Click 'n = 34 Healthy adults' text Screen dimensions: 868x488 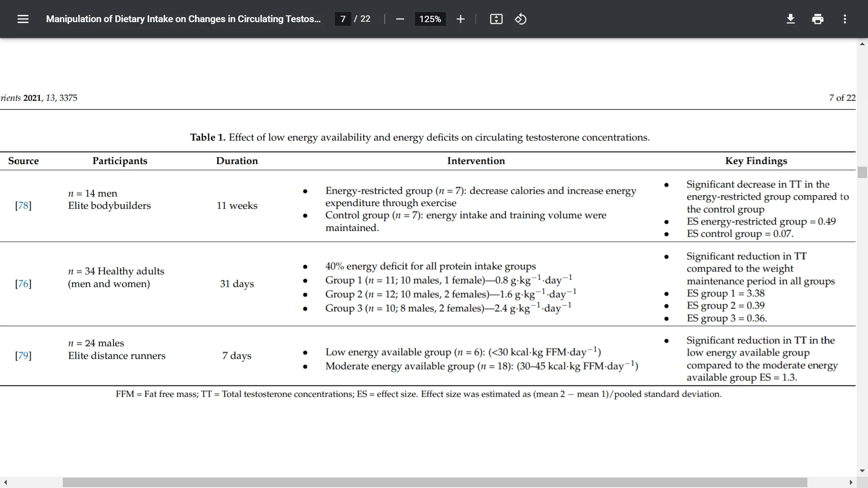point(116,271)
